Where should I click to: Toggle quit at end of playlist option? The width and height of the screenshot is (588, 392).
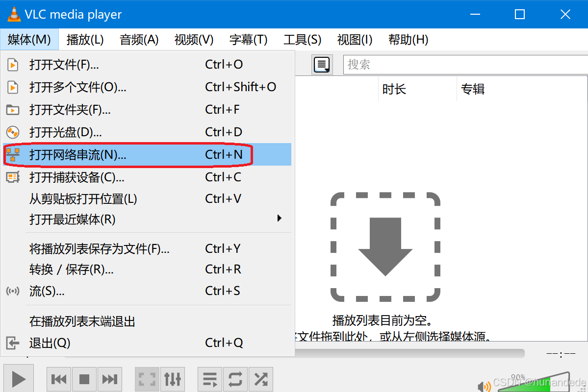pos(147,321)
